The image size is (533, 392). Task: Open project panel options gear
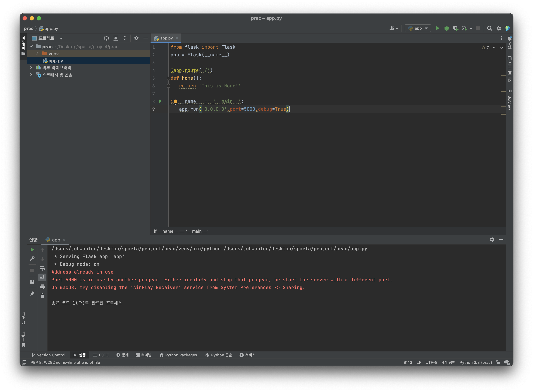[x=136, y=38]
